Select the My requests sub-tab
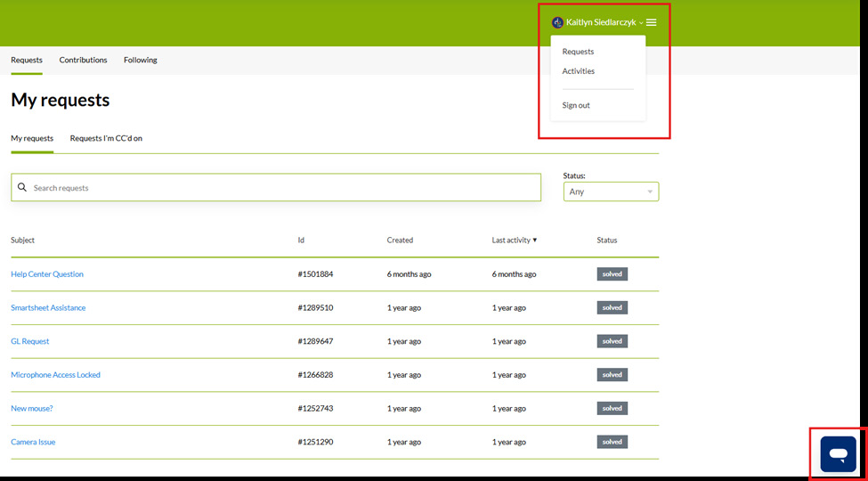 click(x=32, y=139)
